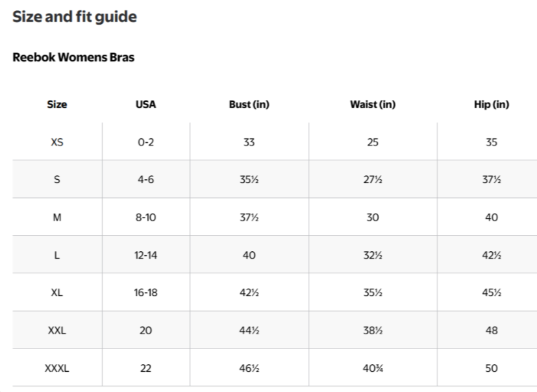Select the M size row label
The height and width of the screenshot is (392, 537).
57,217
